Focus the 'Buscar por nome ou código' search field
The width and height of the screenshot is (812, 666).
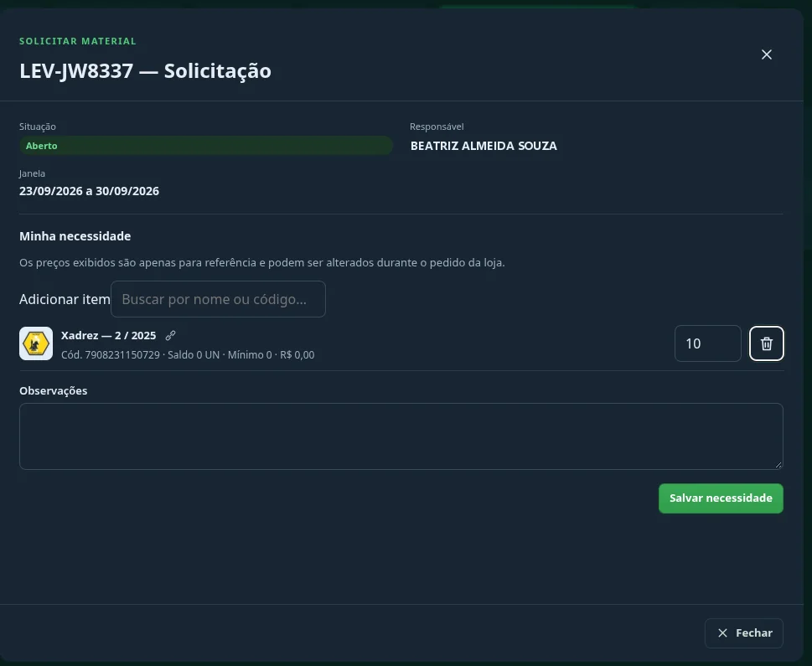pos(218,299)
